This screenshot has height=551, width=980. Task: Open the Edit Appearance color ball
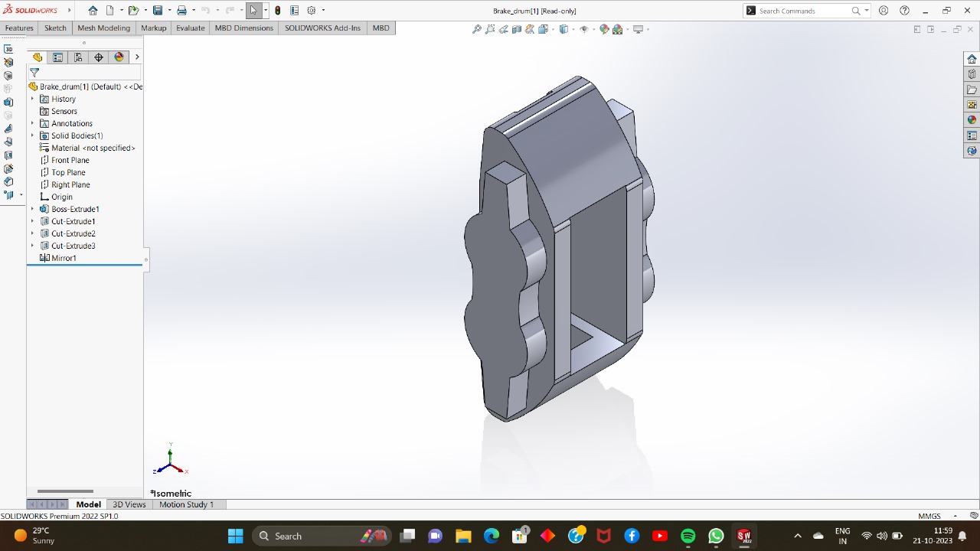[x=604, y=29]
